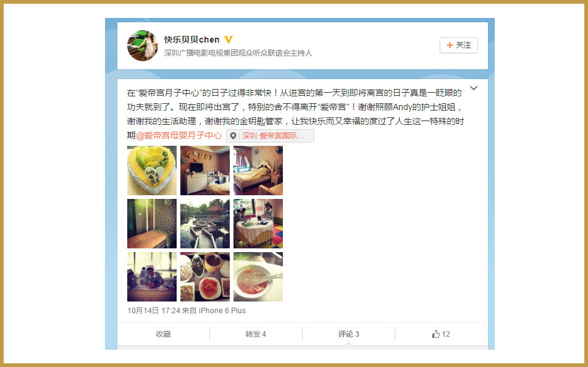View the nurses at round table photo
The width and height of the screenshot is (588, 367).
[258, 224]
